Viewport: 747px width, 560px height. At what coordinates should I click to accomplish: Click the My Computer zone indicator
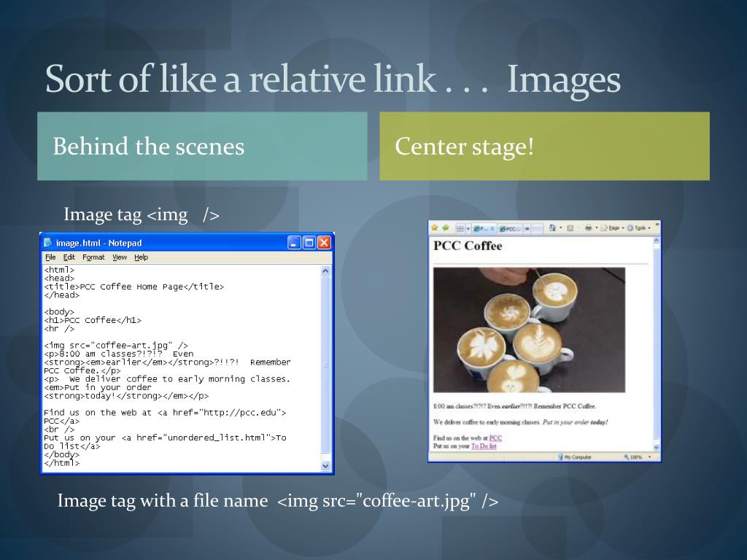point(575,457)
